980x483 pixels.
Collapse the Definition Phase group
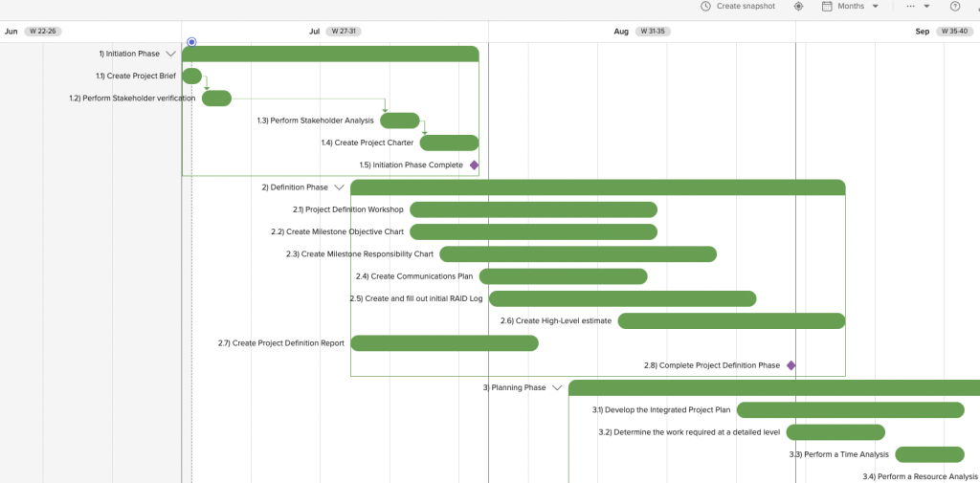(x=339, y=187)
